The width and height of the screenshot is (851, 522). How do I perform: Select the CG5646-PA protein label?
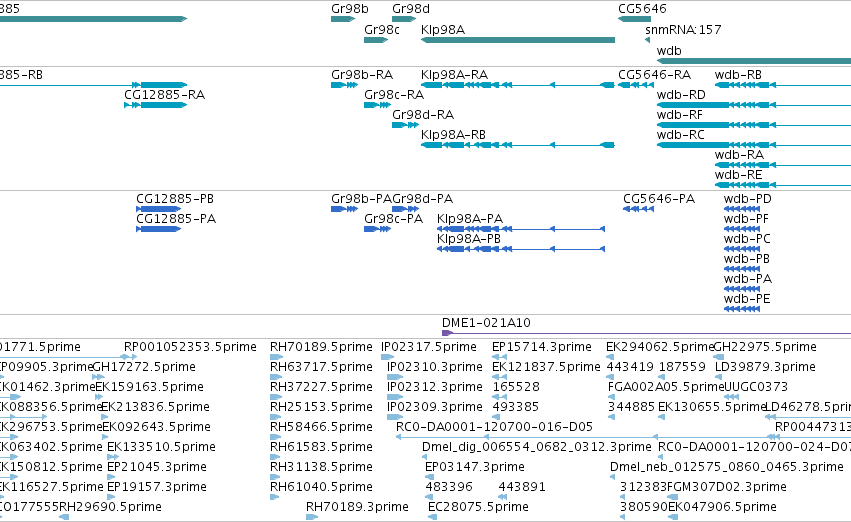point(659,199)
